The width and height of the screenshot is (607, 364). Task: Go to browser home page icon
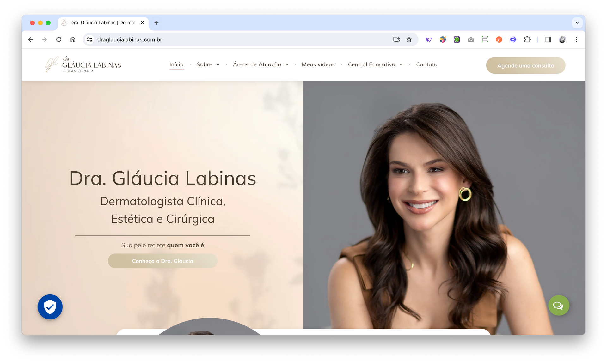(x=73, y=39)
